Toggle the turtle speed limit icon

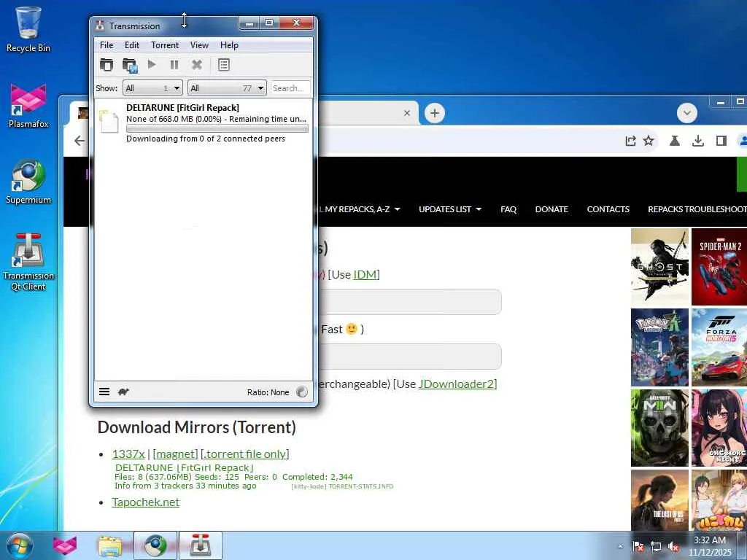(123, 392)
